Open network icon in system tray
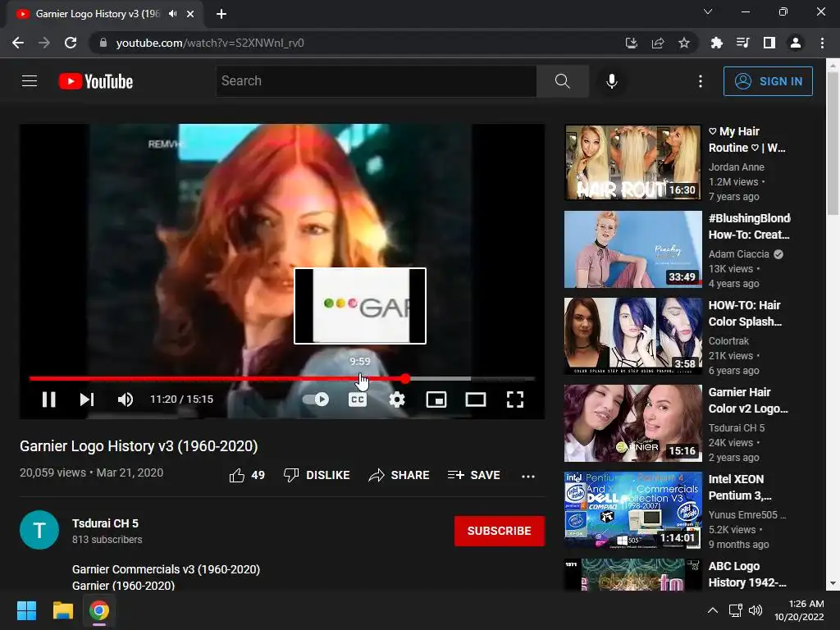The image size is (840, 630). tap(736, 610)
